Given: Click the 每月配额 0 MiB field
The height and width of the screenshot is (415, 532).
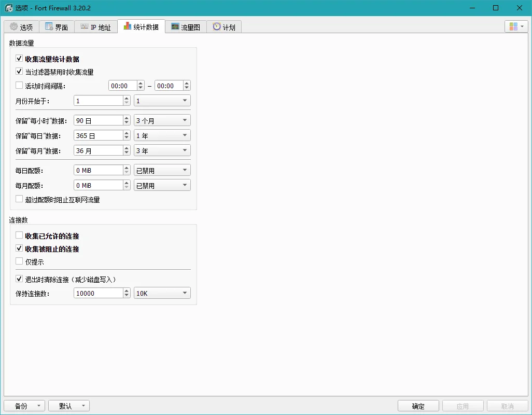Looking at the screenshot, I should tap(99, 185).
